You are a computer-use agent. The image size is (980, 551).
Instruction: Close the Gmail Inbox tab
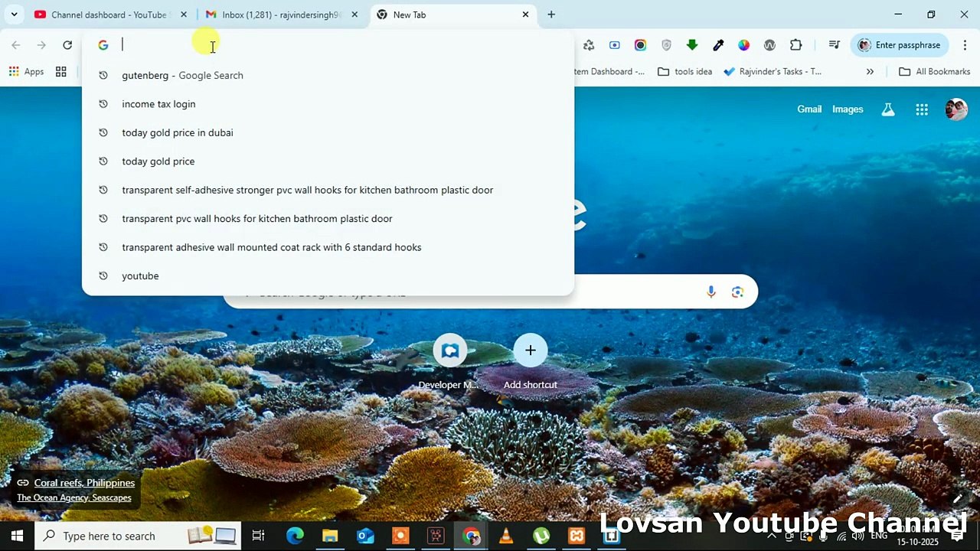click(x=354, y=15)
